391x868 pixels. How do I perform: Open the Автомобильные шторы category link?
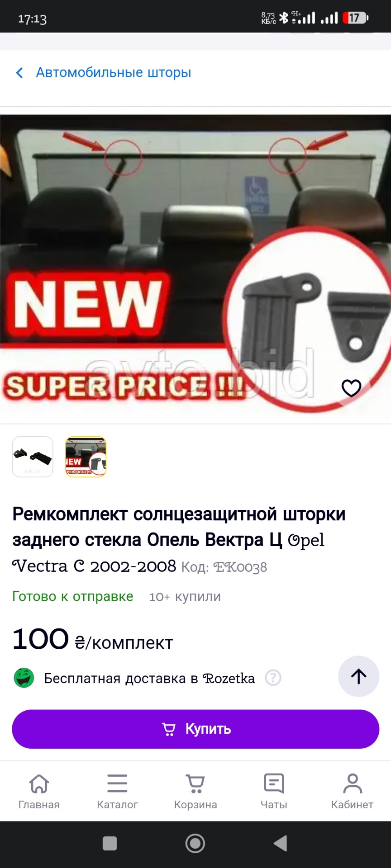114,72
